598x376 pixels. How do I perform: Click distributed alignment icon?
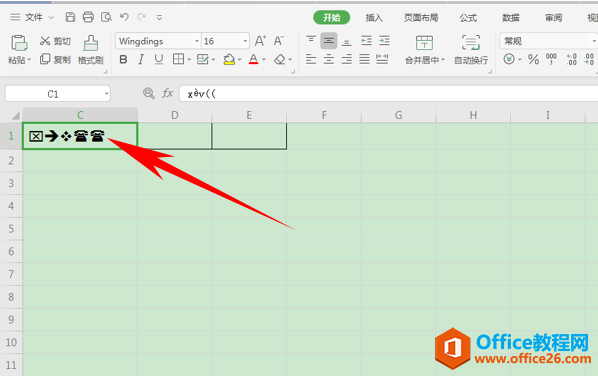[x=382, y=59]
